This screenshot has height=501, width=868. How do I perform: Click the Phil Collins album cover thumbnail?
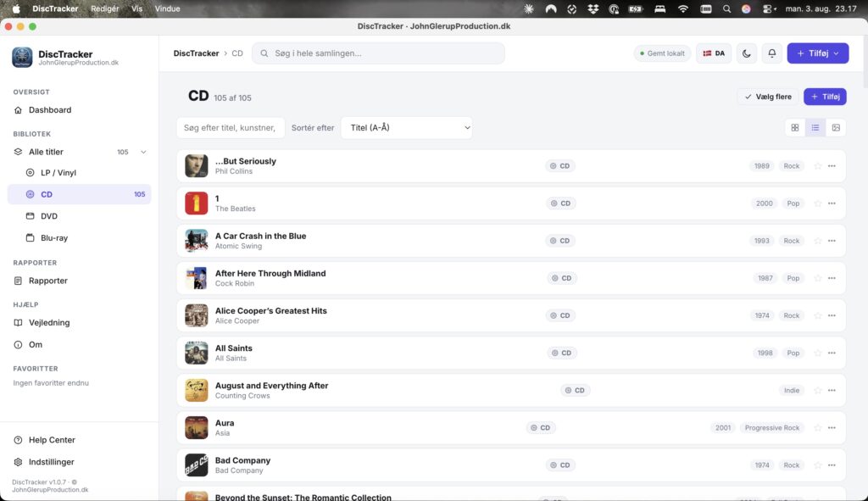tap(196, 166)
